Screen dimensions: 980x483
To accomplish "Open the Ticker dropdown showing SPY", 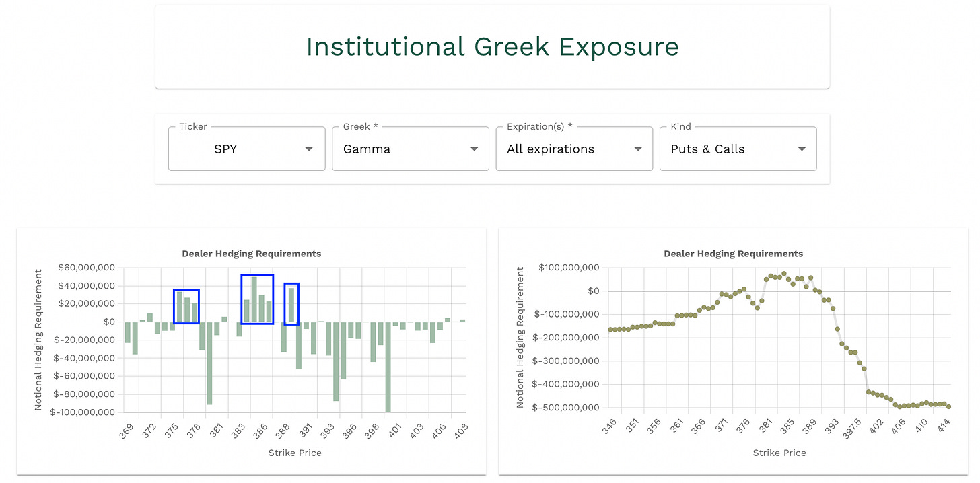I will tap(246, 149).
